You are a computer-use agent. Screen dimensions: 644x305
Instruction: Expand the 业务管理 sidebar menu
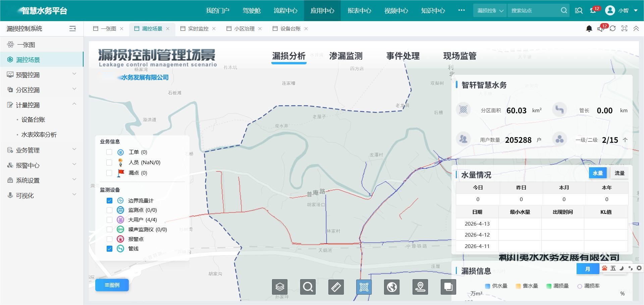(x=42, y=150)
